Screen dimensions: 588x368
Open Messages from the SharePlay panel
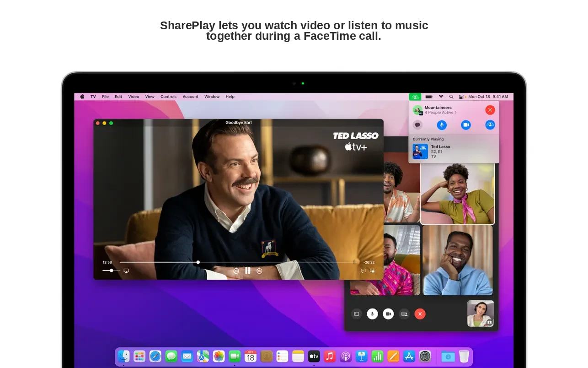417,124
